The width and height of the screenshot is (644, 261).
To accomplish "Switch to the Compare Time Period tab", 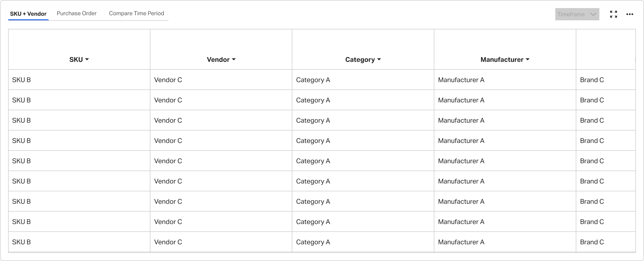I will (136, 13).
